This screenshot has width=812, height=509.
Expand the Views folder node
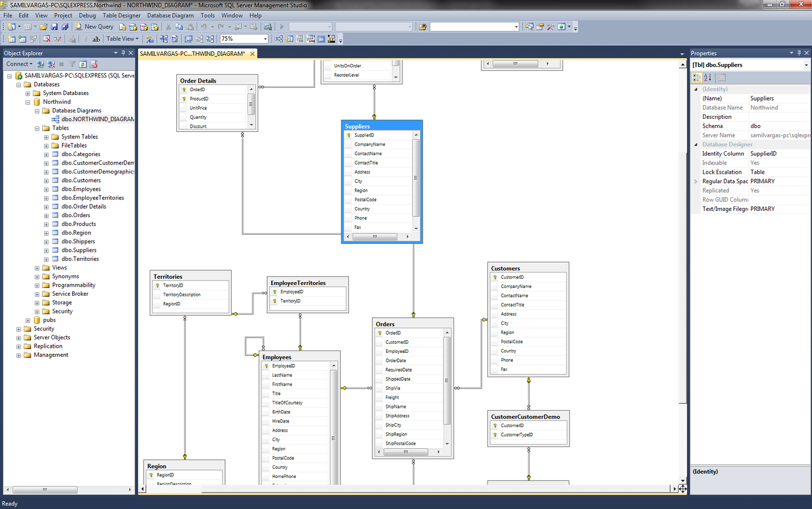pos(37,268)
